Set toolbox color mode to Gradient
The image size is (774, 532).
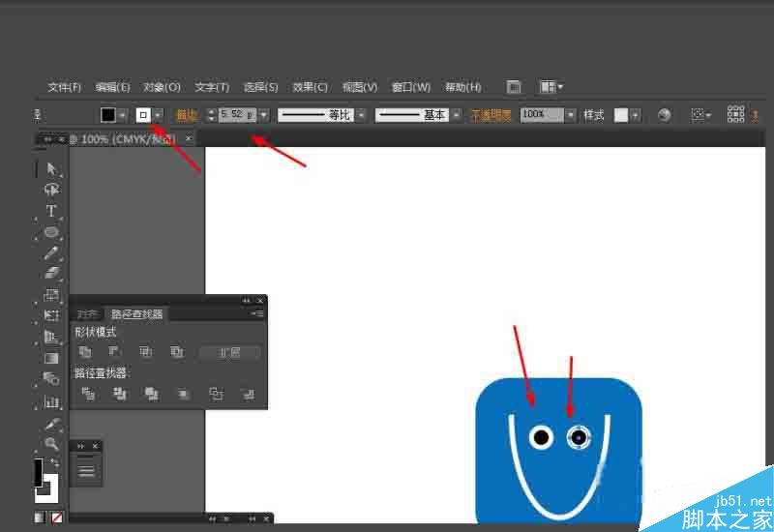[x=40, y=517]
